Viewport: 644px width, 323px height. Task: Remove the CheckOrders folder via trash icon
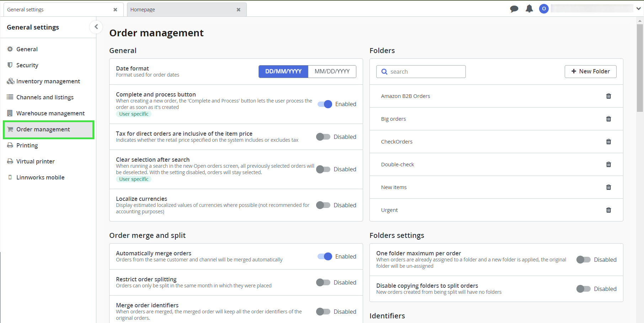(x=608, y=142)
